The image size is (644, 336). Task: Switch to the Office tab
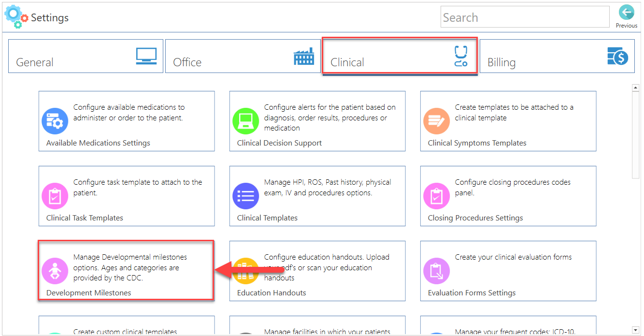click(x=243, y=56)
